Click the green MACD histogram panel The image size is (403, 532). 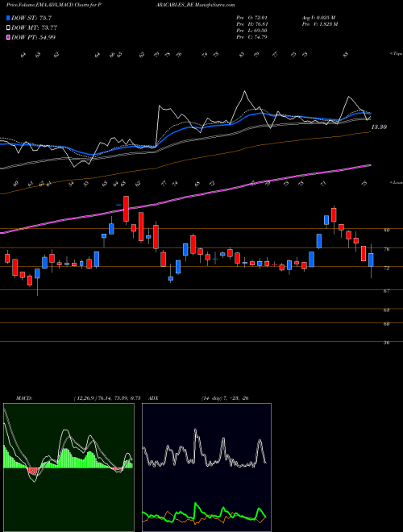(x=69, y=468)
